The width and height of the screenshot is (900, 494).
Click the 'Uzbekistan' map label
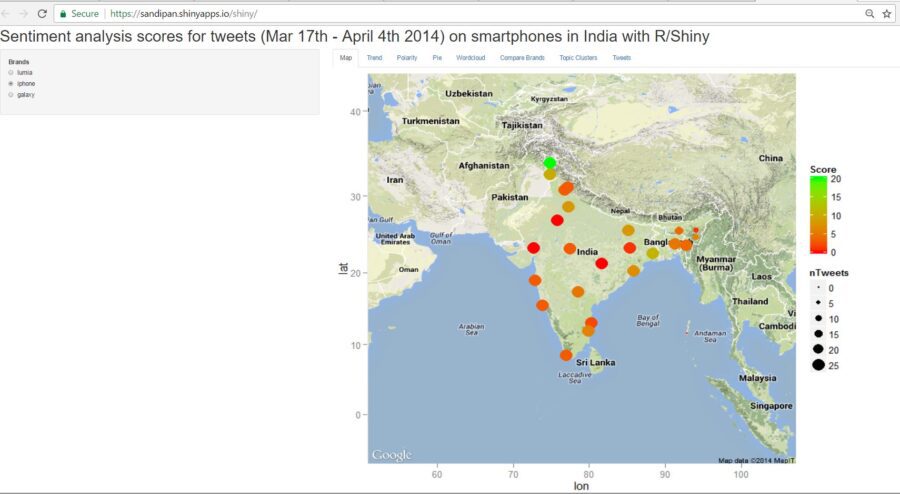tap(469, 93)
